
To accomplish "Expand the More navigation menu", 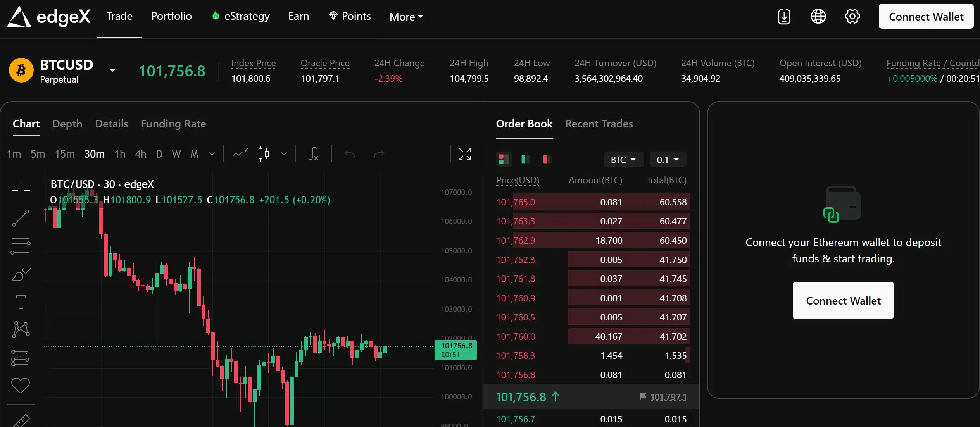I will (406, 16).
